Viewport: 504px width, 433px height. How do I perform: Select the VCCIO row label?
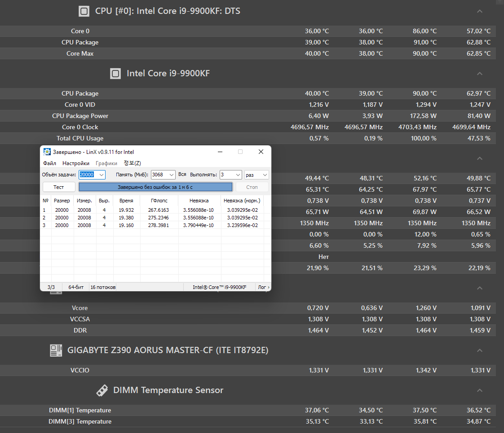(x=80, y=370)
